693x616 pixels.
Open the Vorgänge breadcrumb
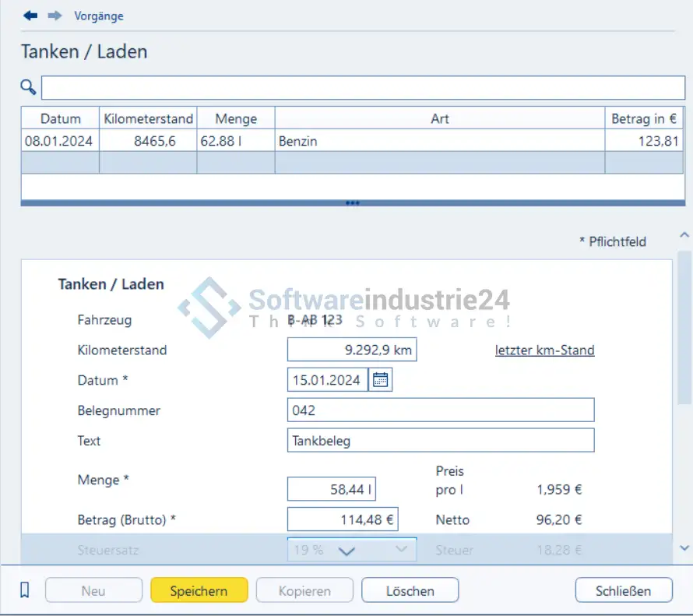coord(98,16)
